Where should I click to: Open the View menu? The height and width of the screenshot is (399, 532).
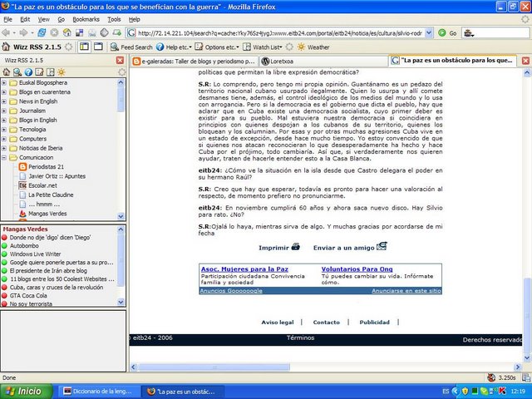pos(43,19)
